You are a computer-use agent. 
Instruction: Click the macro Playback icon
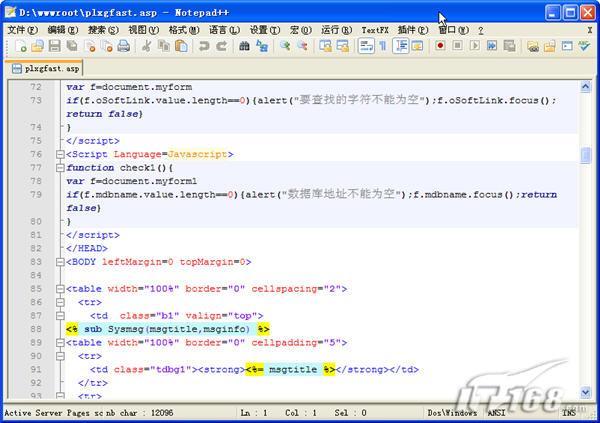(475, 46)
